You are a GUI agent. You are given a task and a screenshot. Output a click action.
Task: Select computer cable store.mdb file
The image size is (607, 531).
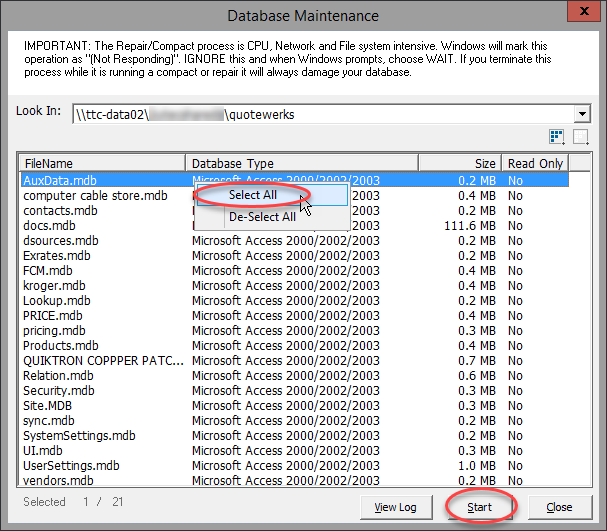point(95,195)
